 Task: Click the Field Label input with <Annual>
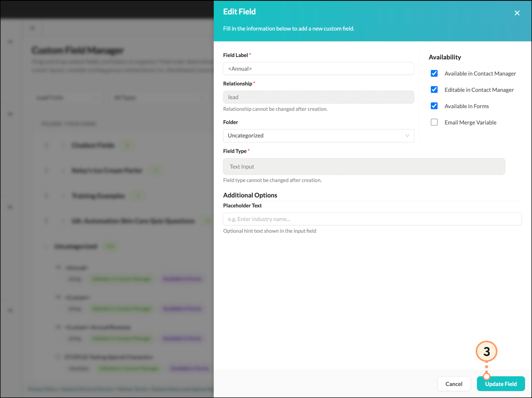click(318, 69)
